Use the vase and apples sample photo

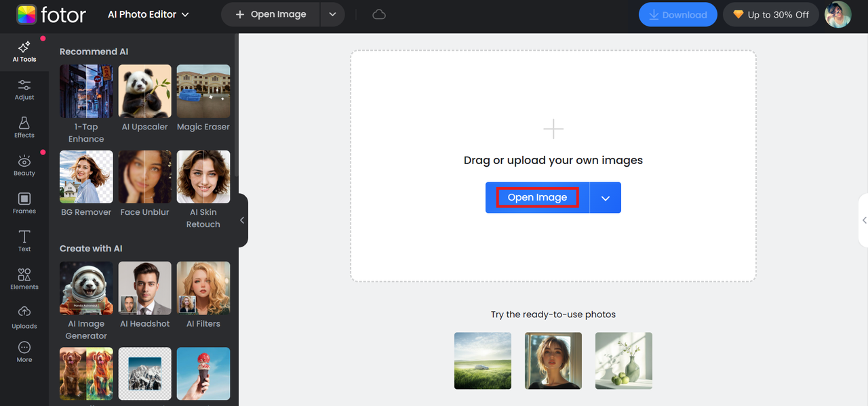point(624,361)
